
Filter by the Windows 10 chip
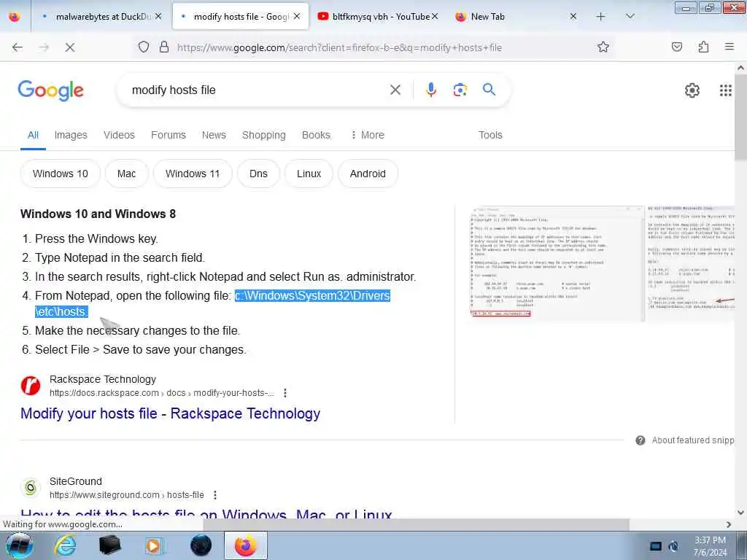click(61, 174)
